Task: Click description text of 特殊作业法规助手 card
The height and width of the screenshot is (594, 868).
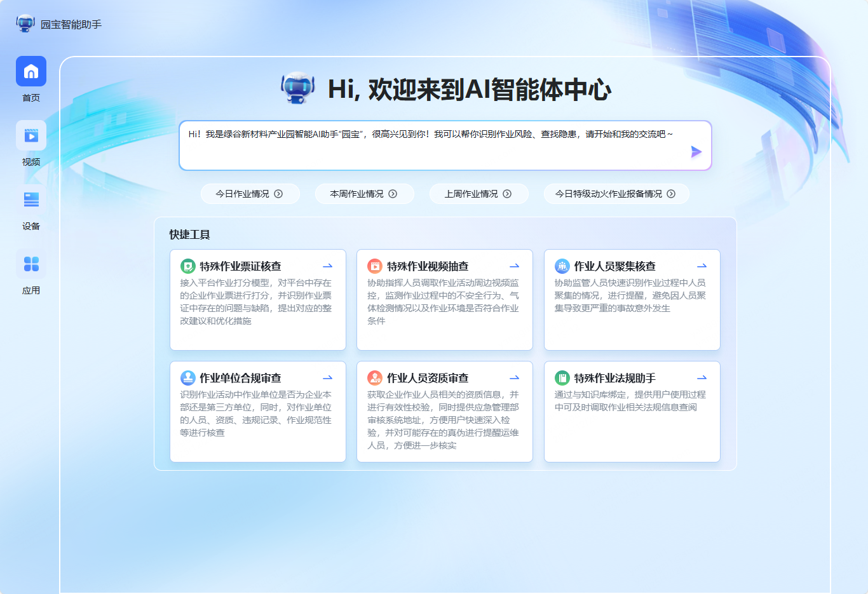Action: click(630, 401)
